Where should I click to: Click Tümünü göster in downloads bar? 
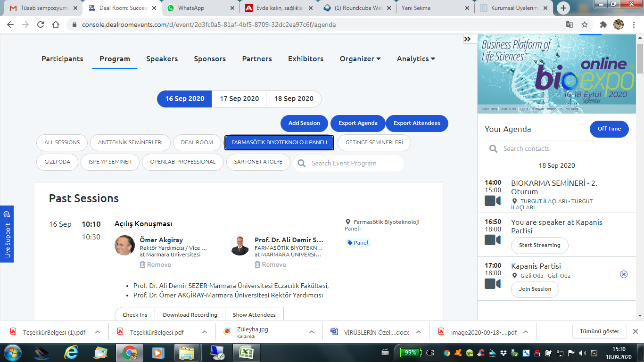[599, 331]
